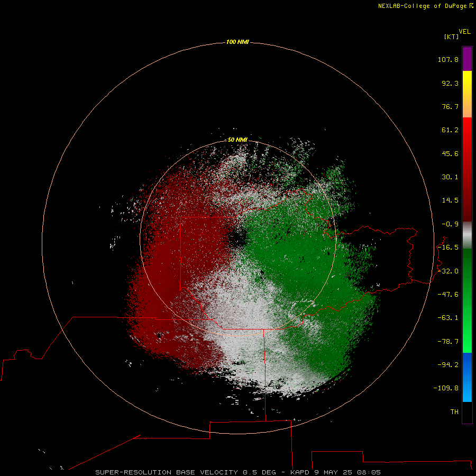Click the -32.0 legend value

(x=448, y=271)
